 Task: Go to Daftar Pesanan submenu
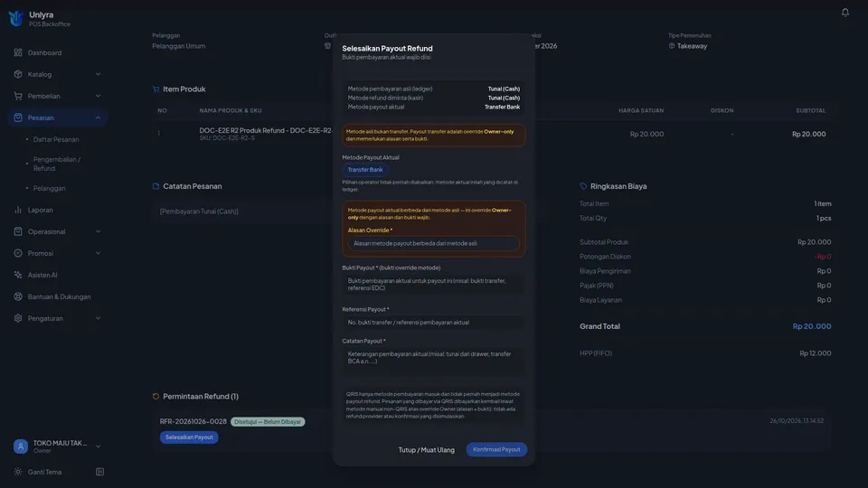tap(56, 139)
